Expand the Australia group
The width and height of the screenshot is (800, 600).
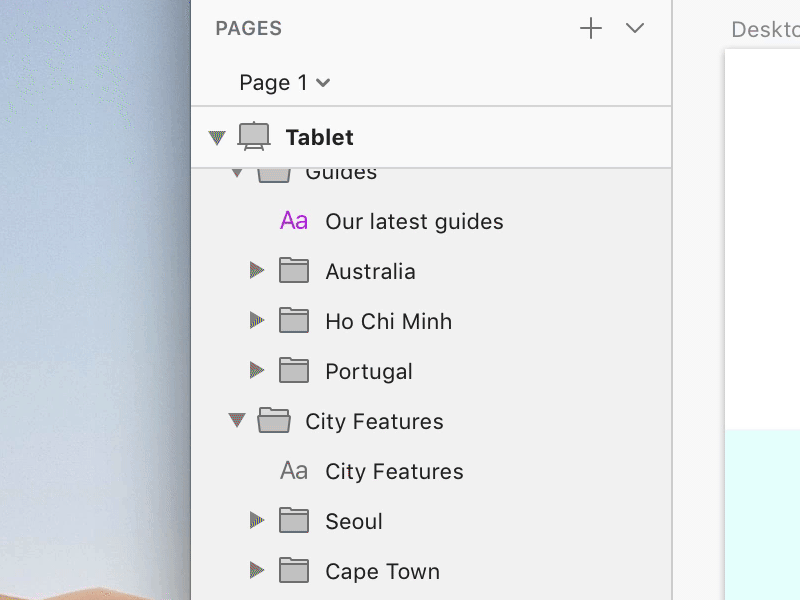point(257,271)
